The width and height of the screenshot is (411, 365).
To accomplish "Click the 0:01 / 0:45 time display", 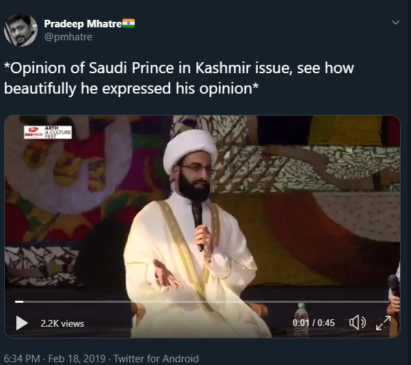I will [313, 323].
